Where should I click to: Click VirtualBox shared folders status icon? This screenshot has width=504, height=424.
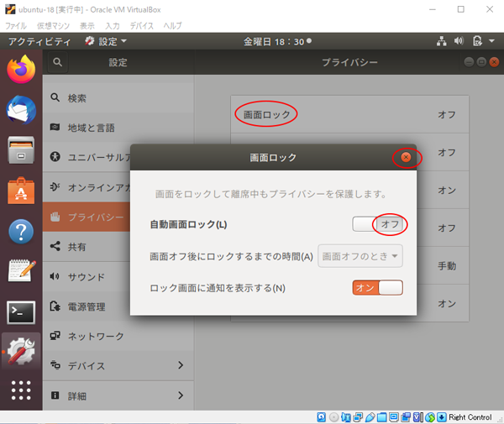pos(381,417)
